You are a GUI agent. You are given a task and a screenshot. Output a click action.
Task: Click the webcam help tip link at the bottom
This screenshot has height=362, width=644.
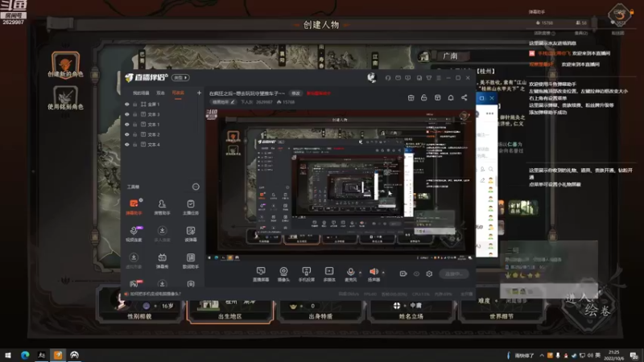[x=153, y=294]
